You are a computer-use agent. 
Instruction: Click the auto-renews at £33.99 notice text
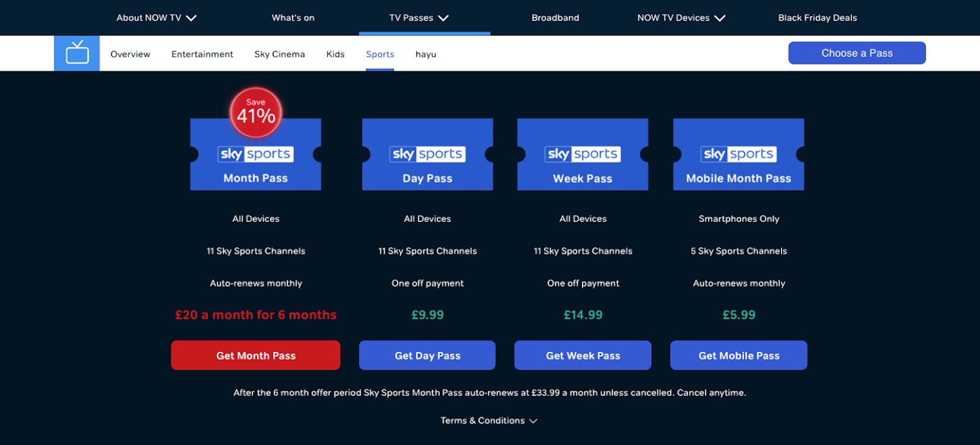(489, 393)
